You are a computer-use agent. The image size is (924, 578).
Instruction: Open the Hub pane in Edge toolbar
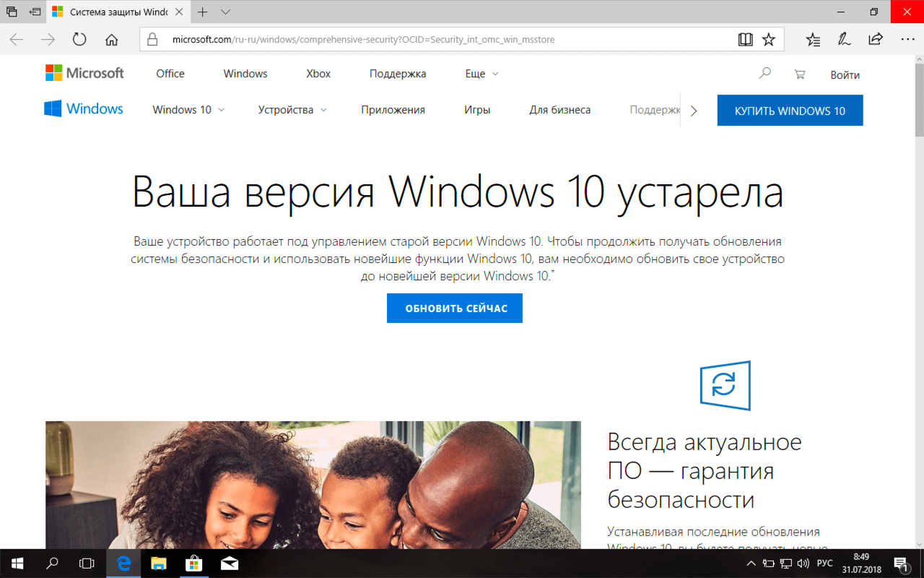pos(812,40)
